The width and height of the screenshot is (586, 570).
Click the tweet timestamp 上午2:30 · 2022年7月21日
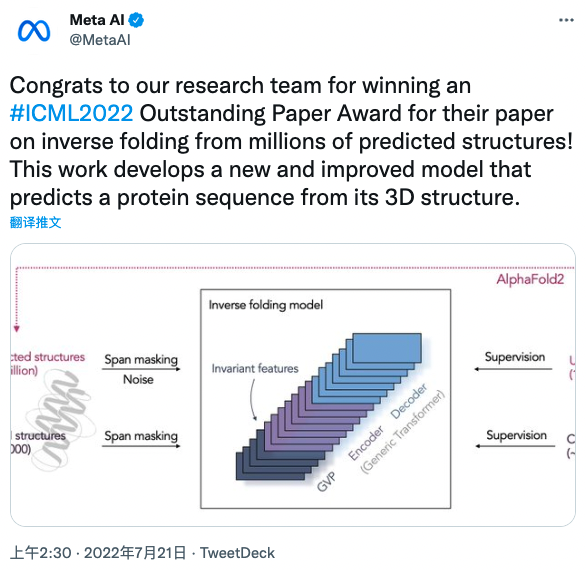click(x=98, y=553)
